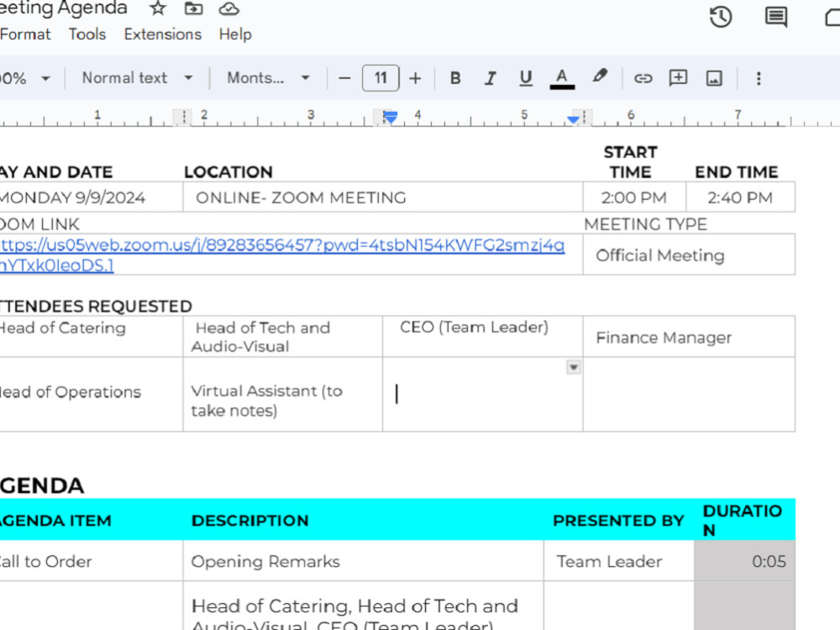Click the Meeting Agenda document title

point(63,8)
